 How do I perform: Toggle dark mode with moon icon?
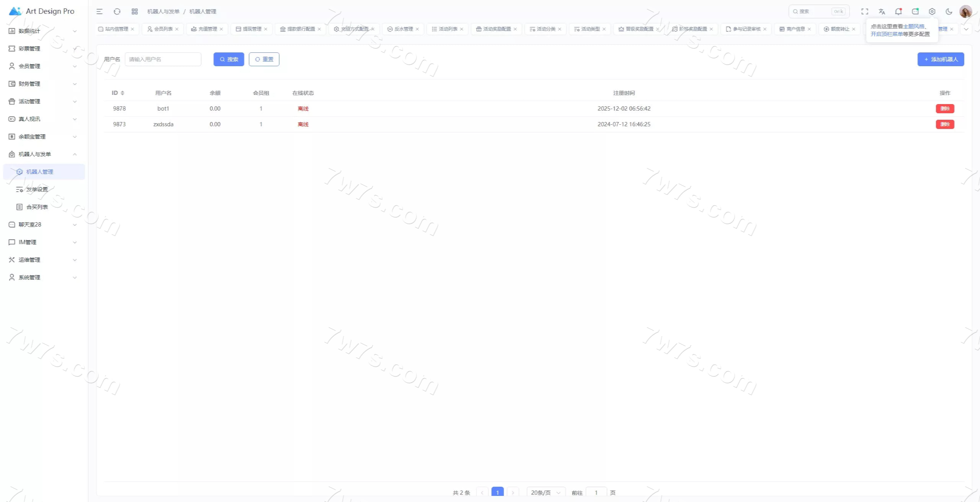949,11
